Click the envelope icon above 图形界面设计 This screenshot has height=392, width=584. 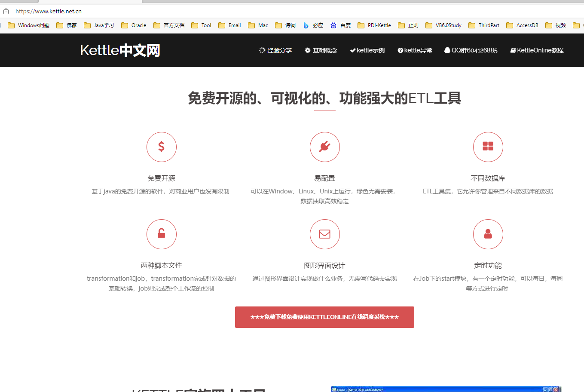[x=325, y=234]
